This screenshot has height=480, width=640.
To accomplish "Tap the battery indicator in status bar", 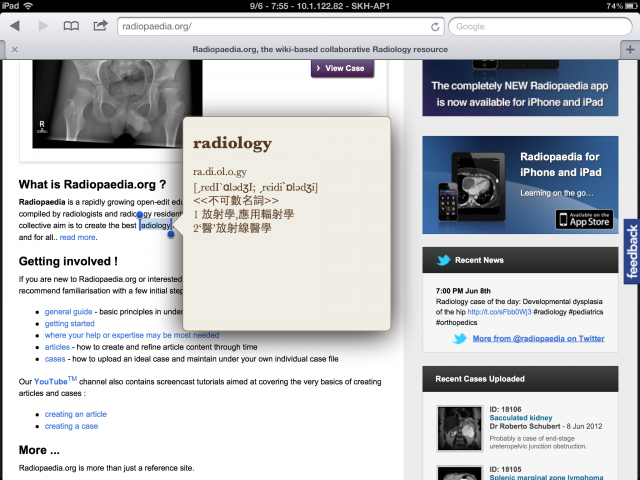I will pos(631,6).
